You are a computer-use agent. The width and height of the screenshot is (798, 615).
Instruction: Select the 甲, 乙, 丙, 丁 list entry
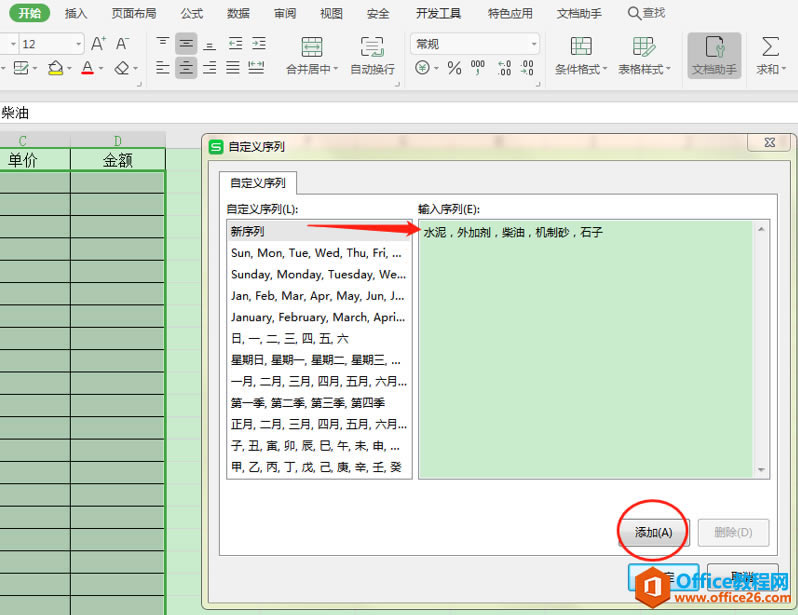point(319,467)
